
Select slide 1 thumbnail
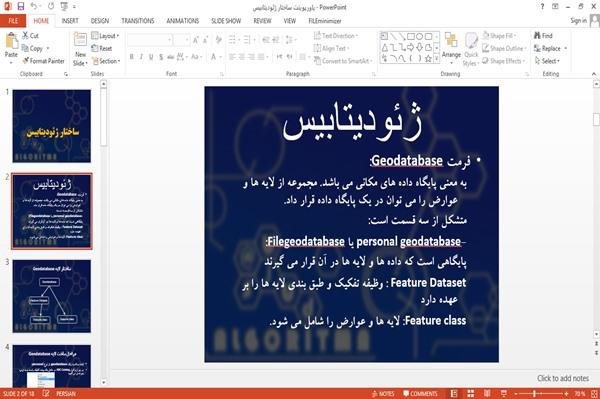pyautogui.click(x=52, y=126)
